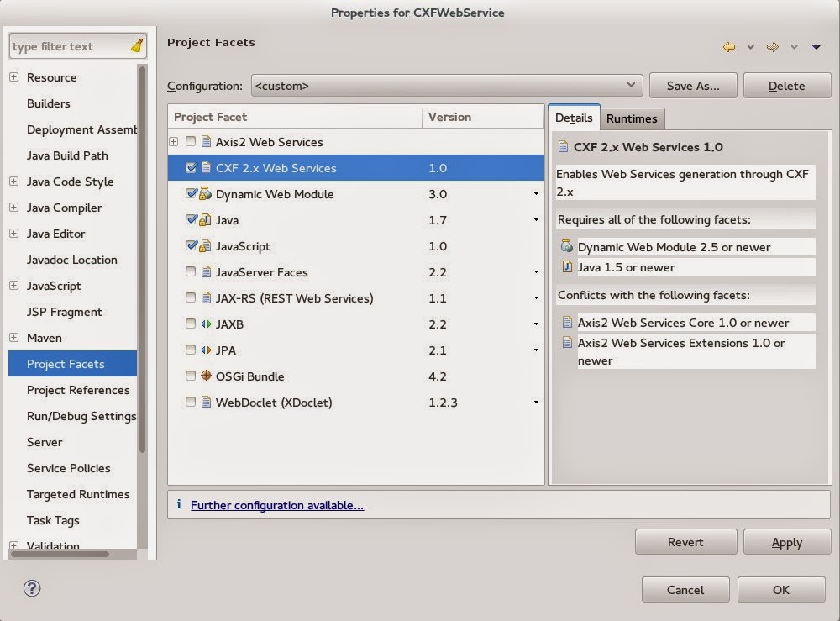Click the JPA facet icon
This screenshot has width=840, height=621.
pyautogui.click(x=206, y=350)
